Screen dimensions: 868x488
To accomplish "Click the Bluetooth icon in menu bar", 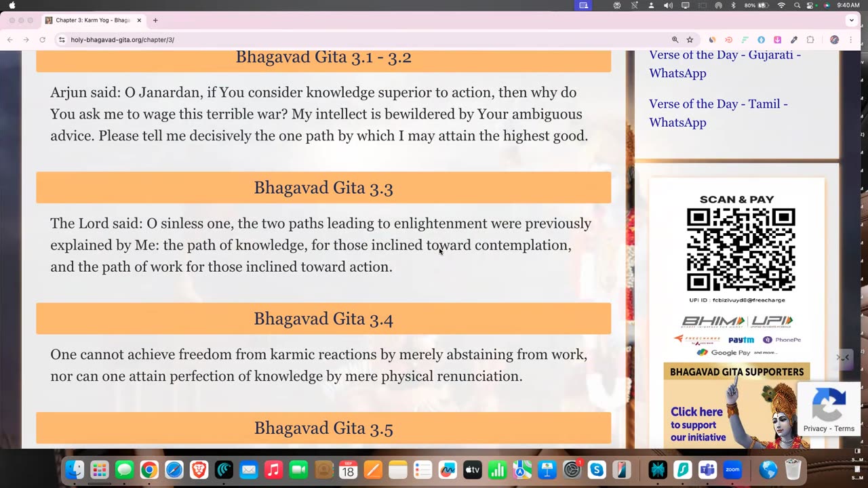I will point(733,5).
